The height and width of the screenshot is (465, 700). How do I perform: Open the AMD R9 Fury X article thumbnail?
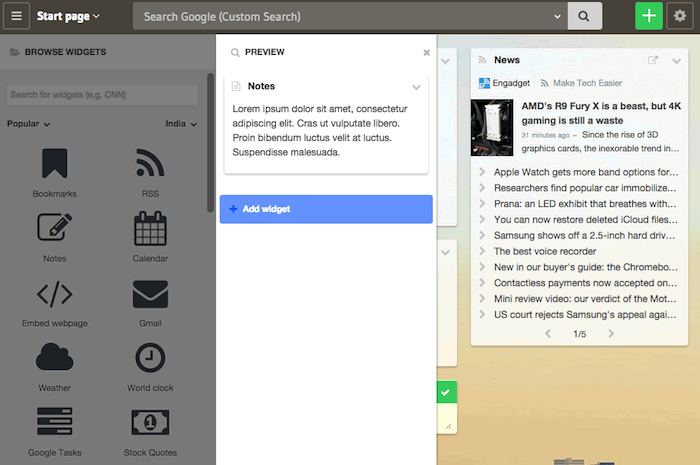[492, 128]
